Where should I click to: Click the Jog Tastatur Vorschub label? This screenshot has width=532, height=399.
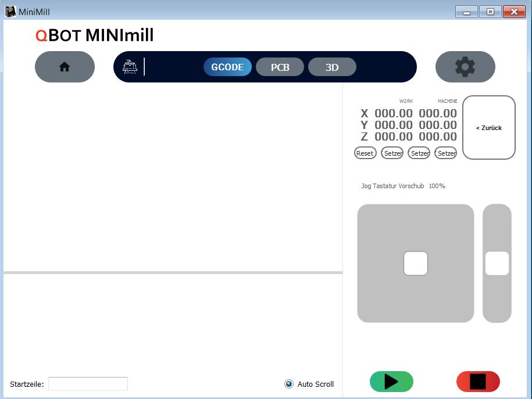click(392, 186)
